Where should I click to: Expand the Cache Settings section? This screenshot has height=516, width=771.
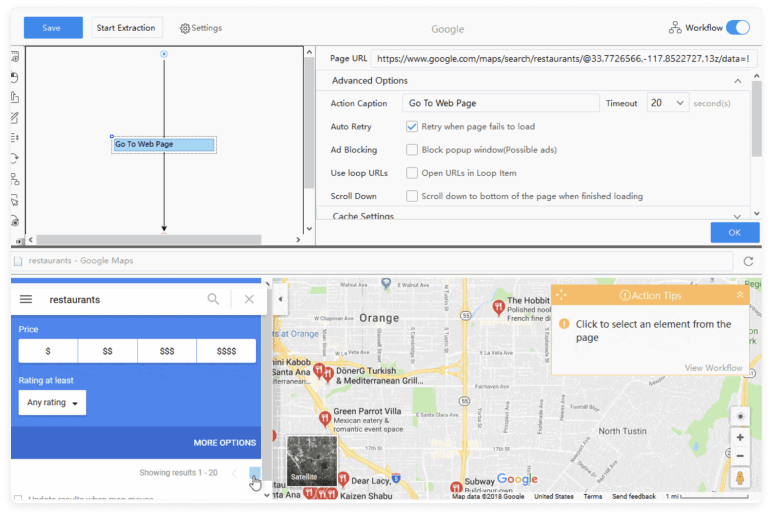(737, 216)
